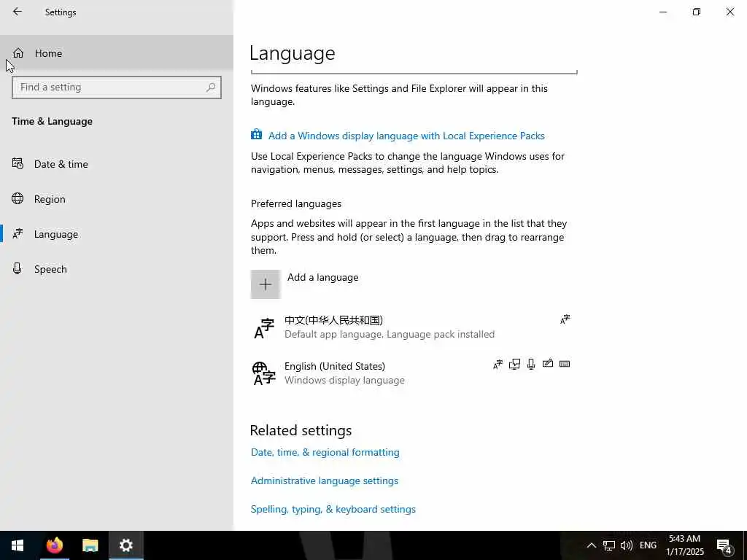Click the Language page title
The height and width of the screenshot is (560, 747).
pyautogui.click(x=292, y=53)
